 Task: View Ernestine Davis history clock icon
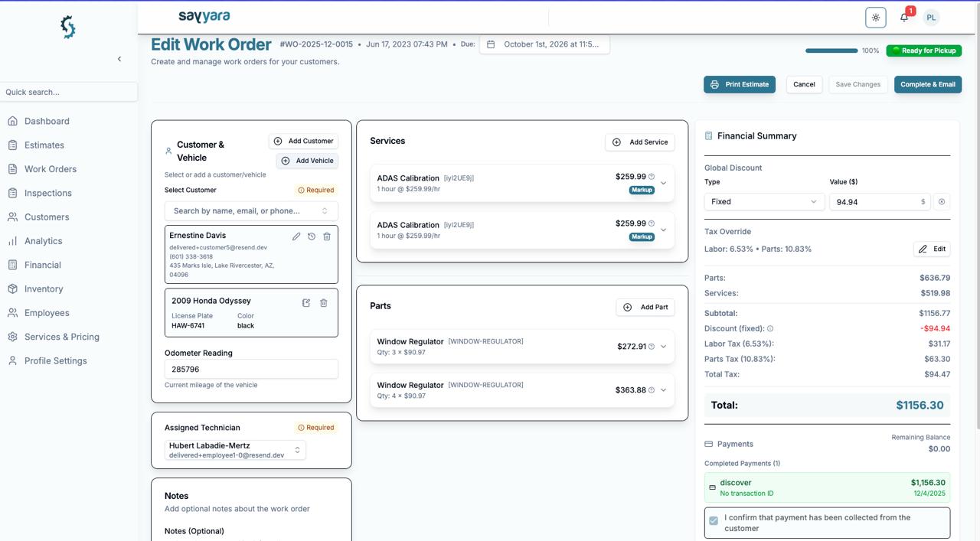point(312,236)
